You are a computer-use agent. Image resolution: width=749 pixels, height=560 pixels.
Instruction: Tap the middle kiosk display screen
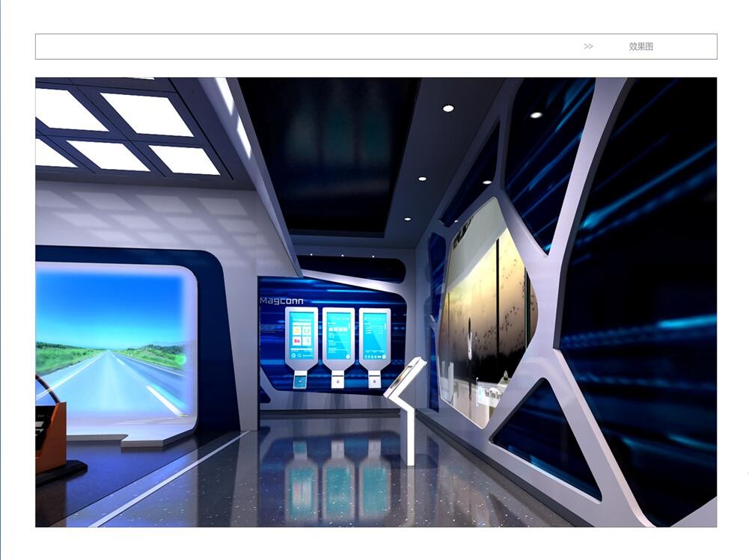[x=338, y=333]
